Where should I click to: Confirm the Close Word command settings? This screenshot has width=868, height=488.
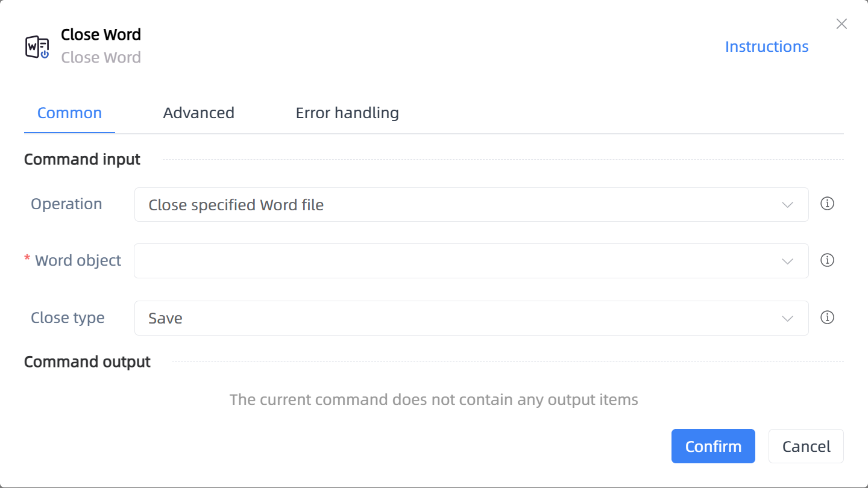point(713,446)
